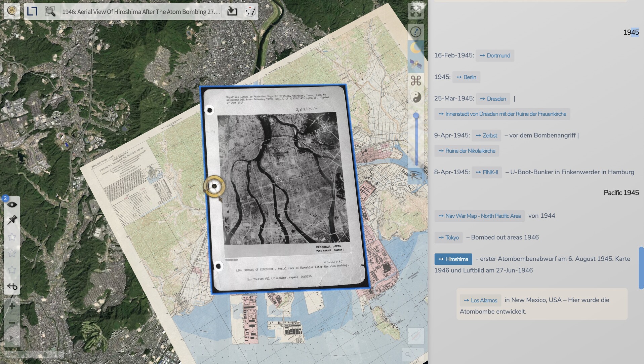Click the 16-Feb-1945 date text
Viewport: 644px width, 364px height.
[454, 55]
